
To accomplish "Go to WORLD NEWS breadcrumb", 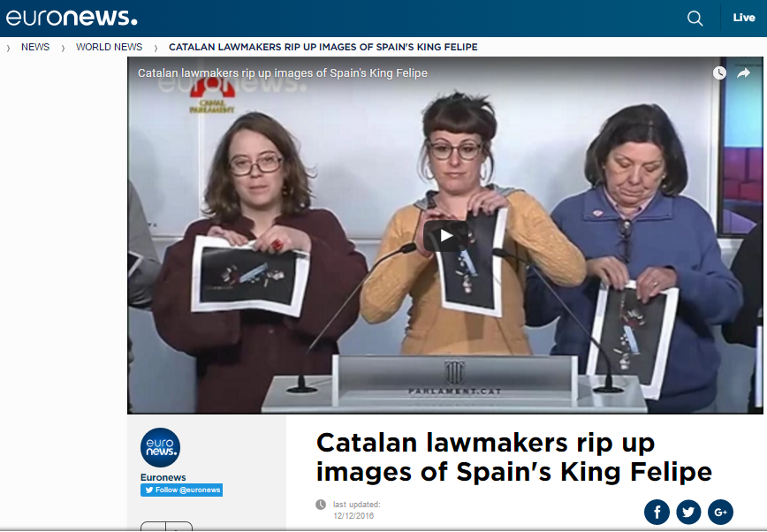I will [109, 47].
